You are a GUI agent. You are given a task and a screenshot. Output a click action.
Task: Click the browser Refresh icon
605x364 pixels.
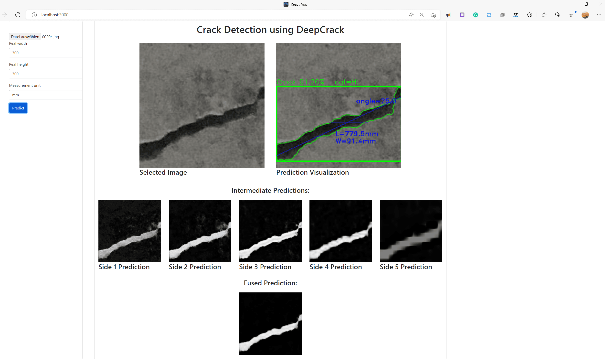18,15
